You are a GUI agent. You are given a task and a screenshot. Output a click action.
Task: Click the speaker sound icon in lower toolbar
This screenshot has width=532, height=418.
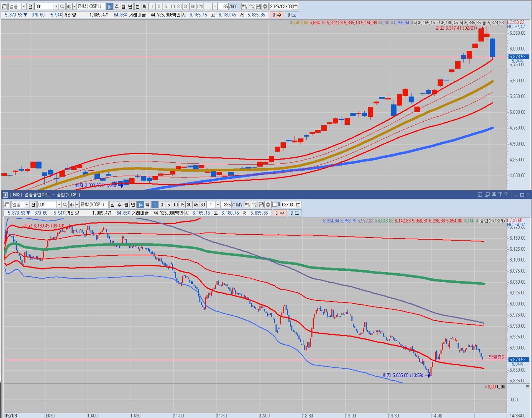pyautogui.click(x=72, y=205)
